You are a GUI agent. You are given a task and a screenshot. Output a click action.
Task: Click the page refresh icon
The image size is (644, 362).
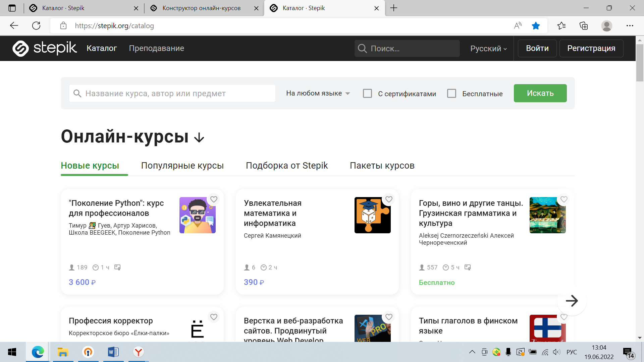coord(36,26)
